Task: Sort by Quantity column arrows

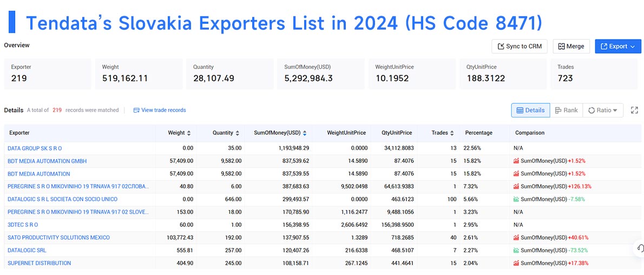Action: coord(237,133)
